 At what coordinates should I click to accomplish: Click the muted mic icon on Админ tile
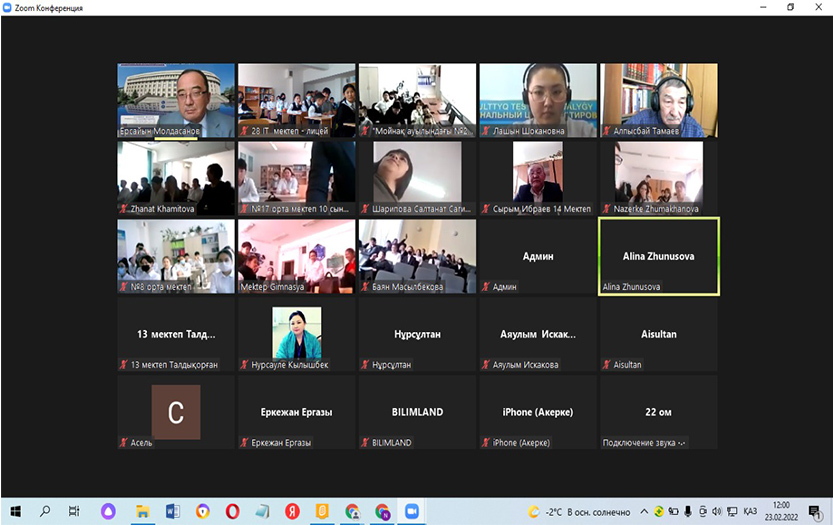(x=486, y=287)
